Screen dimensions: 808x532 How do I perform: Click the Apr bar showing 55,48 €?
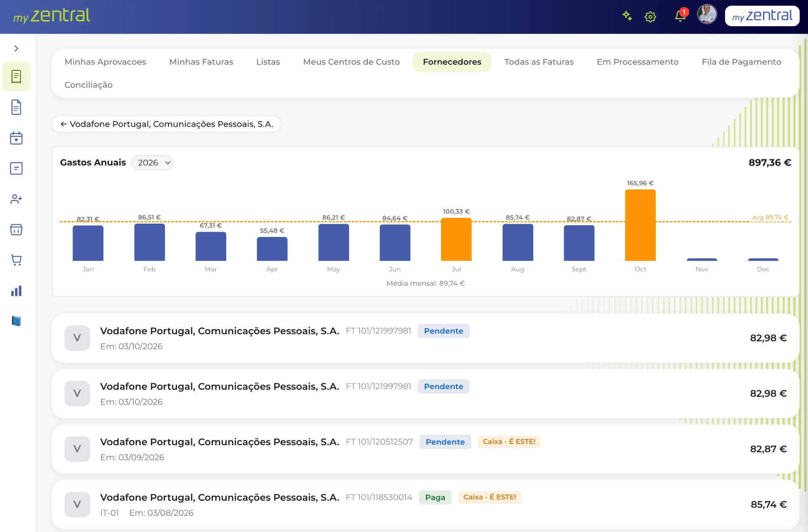[x=272, y=249]
